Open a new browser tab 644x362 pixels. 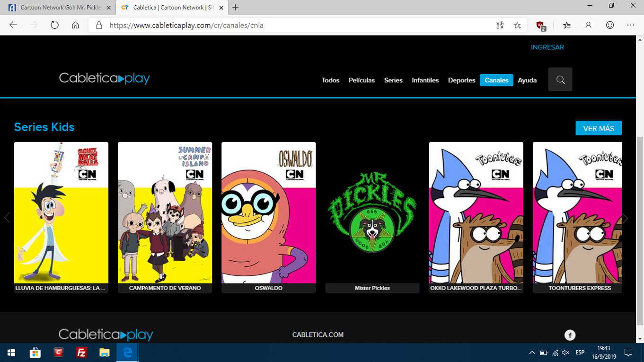[235, 8]
